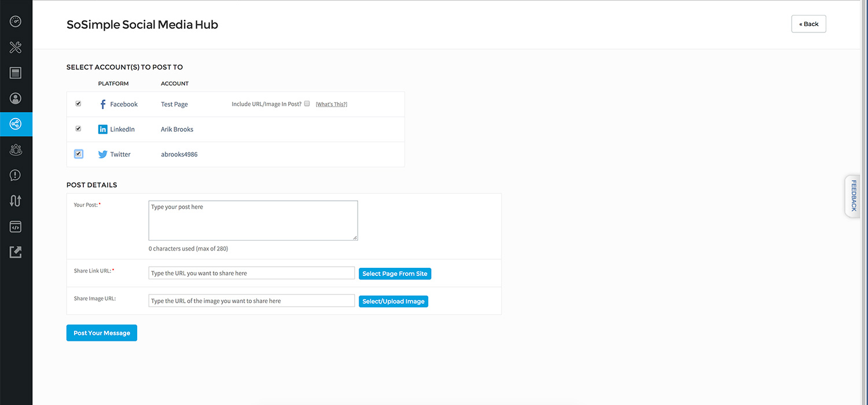Click the POST DETAILS section heading
868x405 pixels.
[92, 185]
